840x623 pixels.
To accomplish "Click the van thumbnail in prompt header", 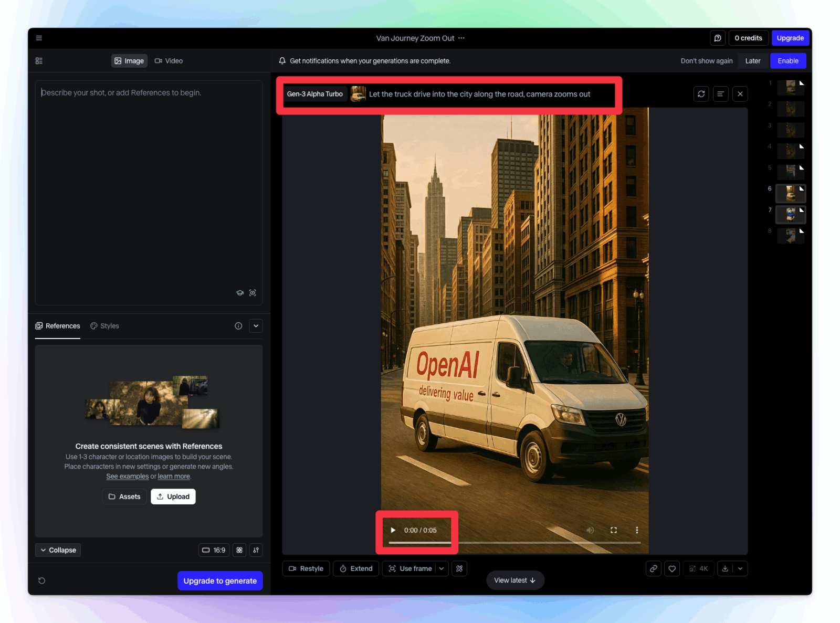I will click(x=358, y=94).
